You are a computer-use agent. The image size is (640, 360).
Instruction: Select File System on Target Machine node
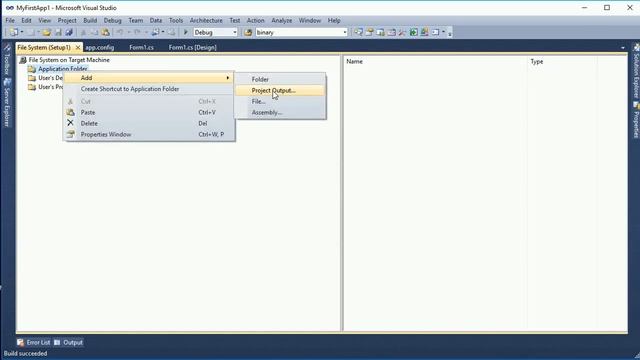pos(69,60)
